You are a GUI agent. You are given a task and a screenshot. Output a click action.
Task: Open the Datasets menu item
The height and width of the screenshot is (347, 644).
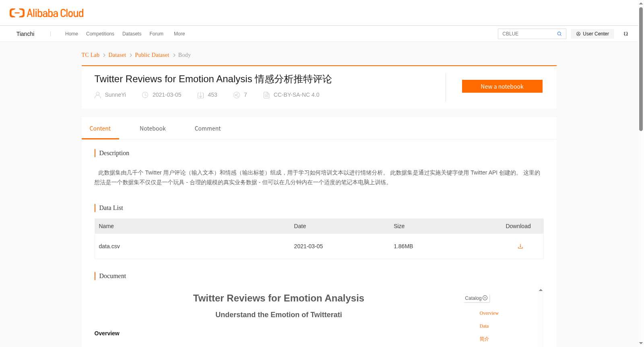click(x=132, y=34)
